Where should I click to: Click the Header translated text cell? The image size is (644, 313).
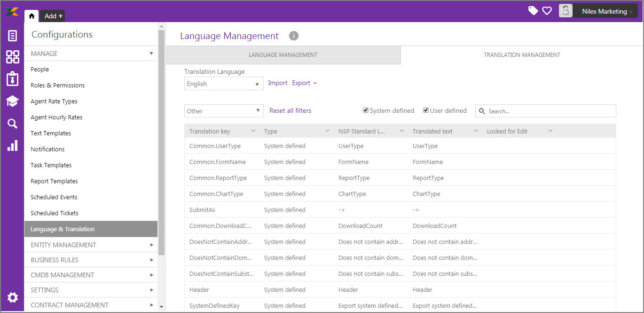[x=423, y=290]
